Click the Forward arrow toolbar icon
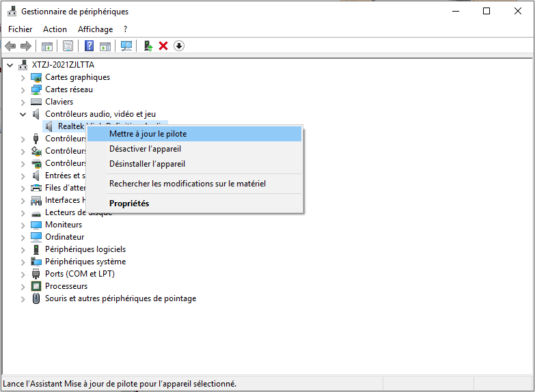The image size is (535, 392). [26, 46]
